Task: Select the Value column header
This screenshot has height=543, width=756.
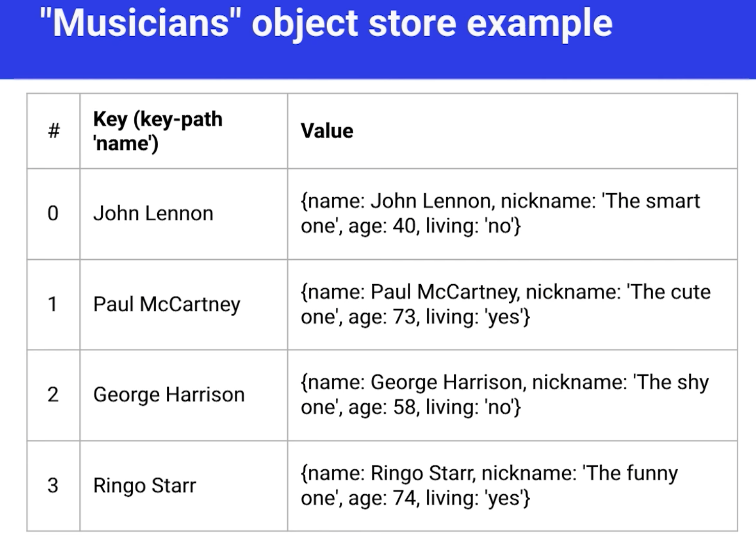Action: point(327,131)
